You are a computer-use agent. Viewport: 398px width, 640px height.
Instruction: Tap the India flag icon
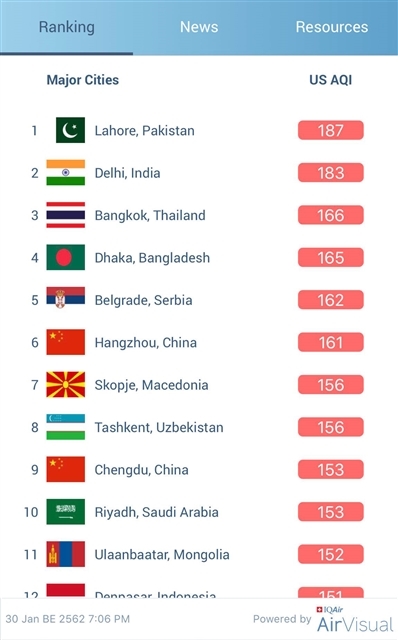(66, 173)
